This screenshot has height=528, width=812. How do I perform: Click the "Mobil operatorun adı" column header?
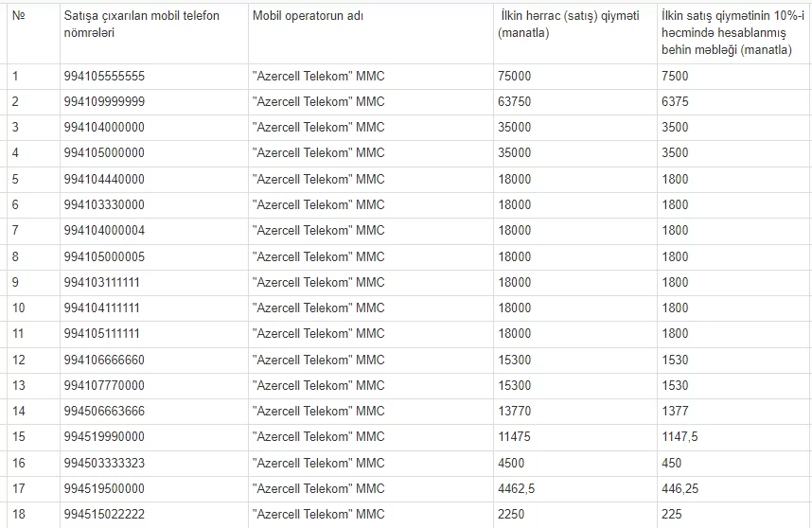tap(308, 16)
